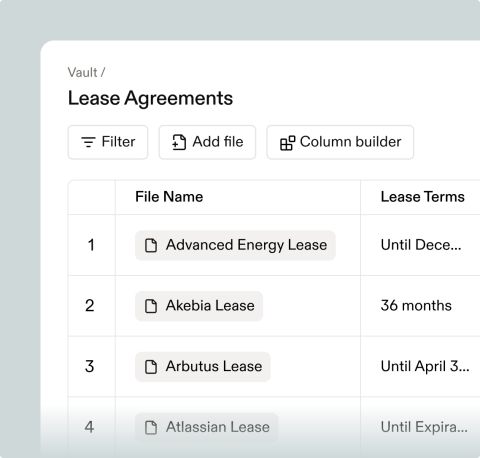Select the Lease Terms column header
This screenshot has height=458, width=480.
point(423,197)
